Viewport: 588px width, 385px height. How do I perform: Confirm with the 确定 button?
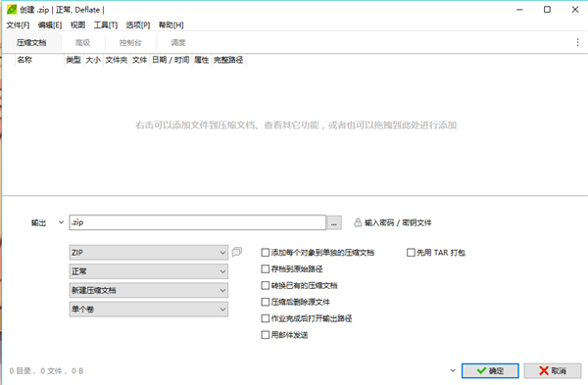tap(490, 370)
